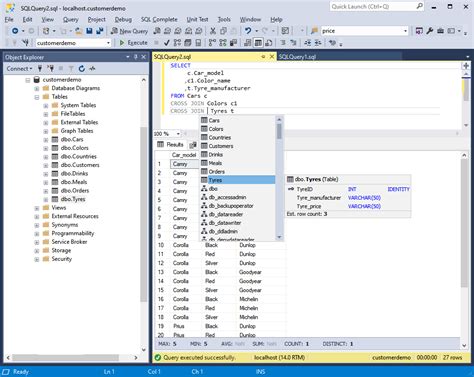Collapse the Tables folder node
The image size is (474, 377).
coord(37,97)
